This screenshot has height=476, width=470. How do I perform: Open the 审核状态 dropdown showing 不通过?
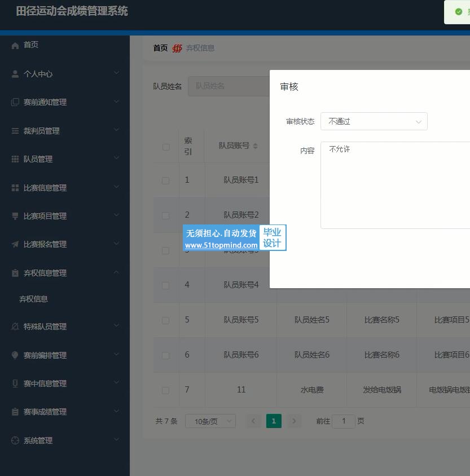pyautogui.click(x=374, y=121)
